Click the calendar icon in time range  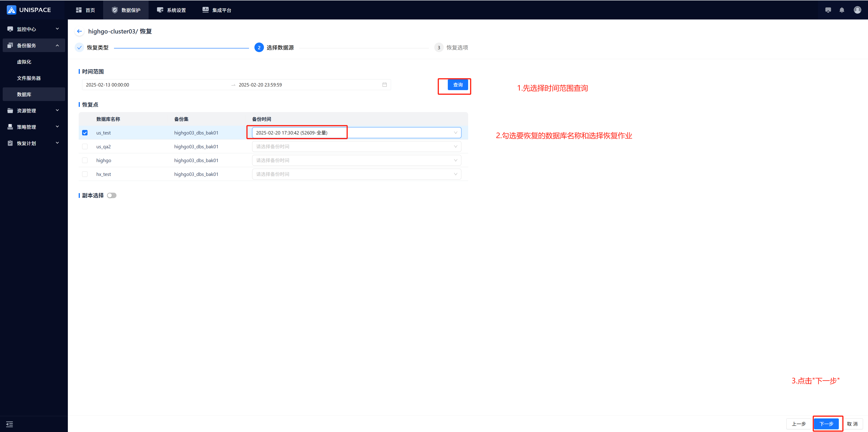click(x=384, y=85)
